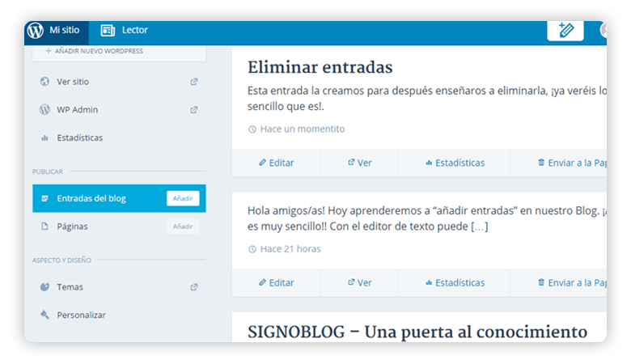The height and width of the screenshot is (364, 631).
Task: Click the write new post pencil icon
Action: pos(565,30)
